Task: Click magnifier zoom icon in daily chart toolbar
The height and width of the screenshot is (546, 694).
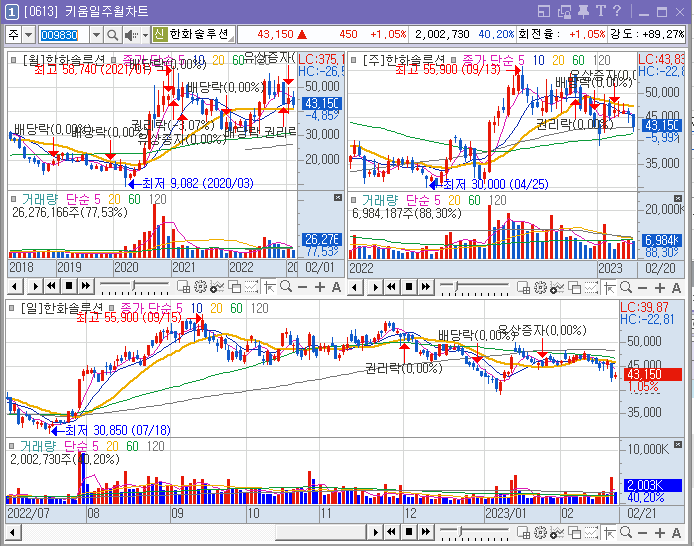Action: [x=626, y=533]
